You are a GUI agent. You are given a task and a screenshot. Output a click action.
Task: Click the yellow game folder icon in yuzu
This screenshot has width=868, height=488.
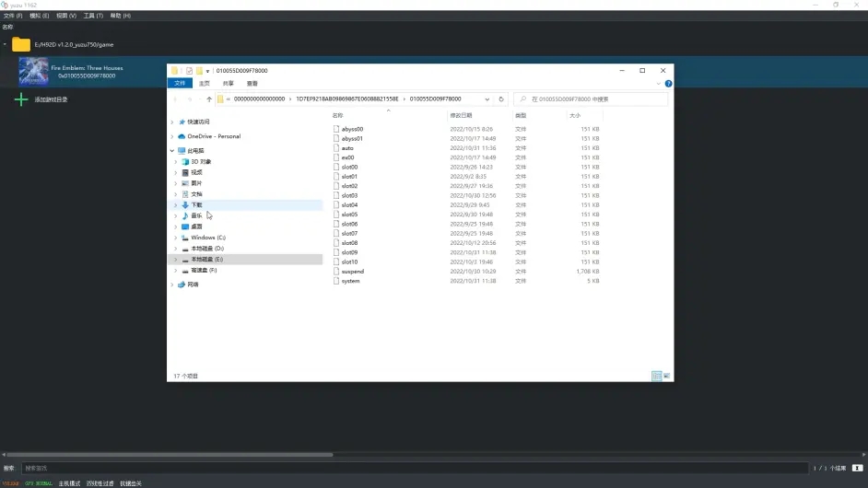[x=21, y=44]
